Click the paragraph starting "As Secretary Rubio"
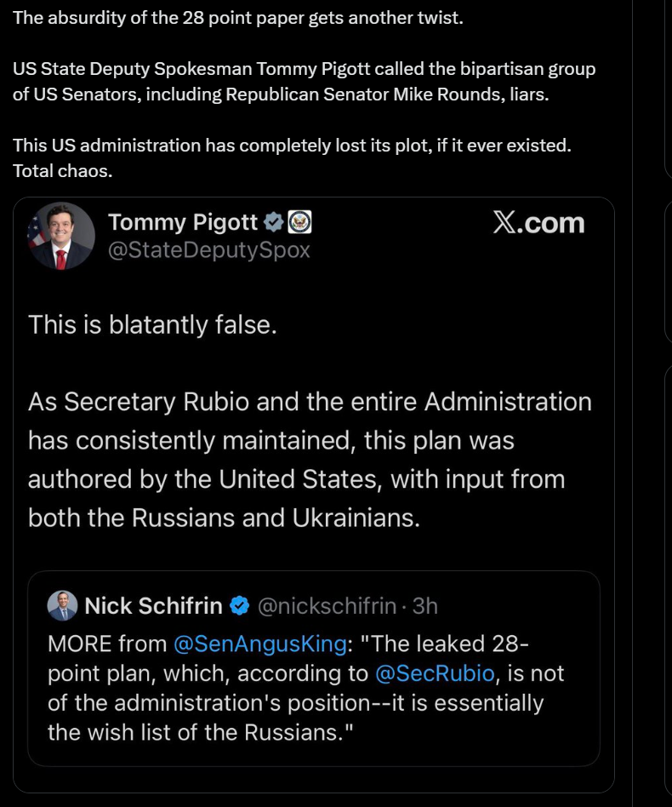The height and width of the screenshot is (807, 672). (x=310, y=460)
